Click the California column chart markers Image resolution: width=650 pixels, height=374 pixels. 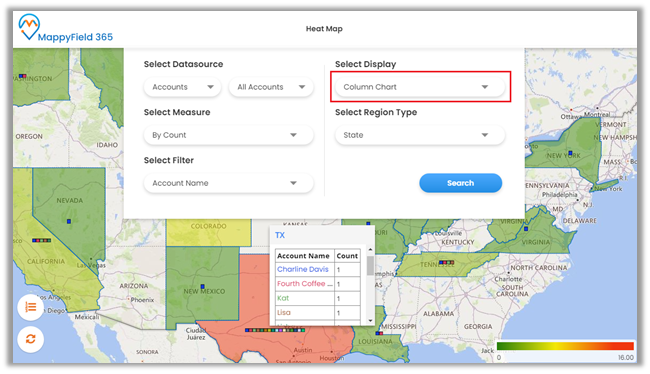coord(41,240)
